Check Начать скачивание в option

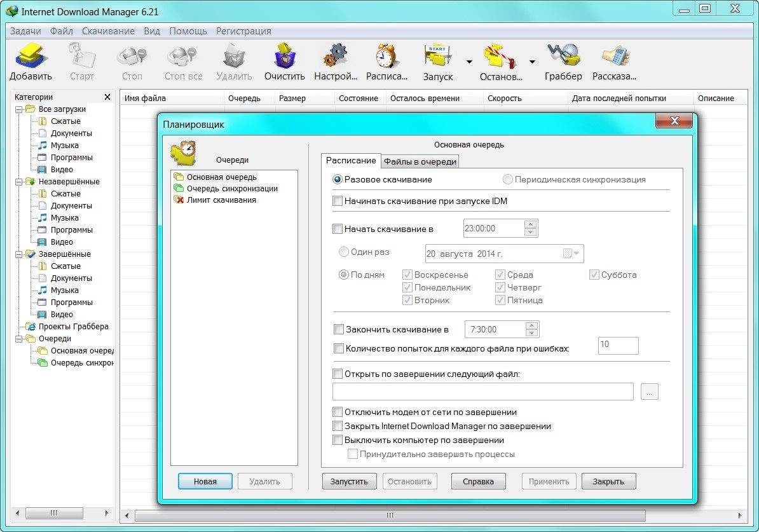click(338, 229)
